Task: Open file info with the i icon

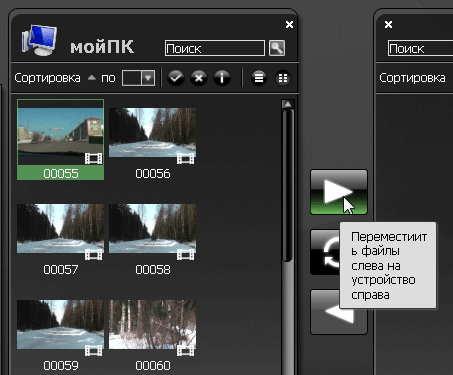Action: [222, 78]
